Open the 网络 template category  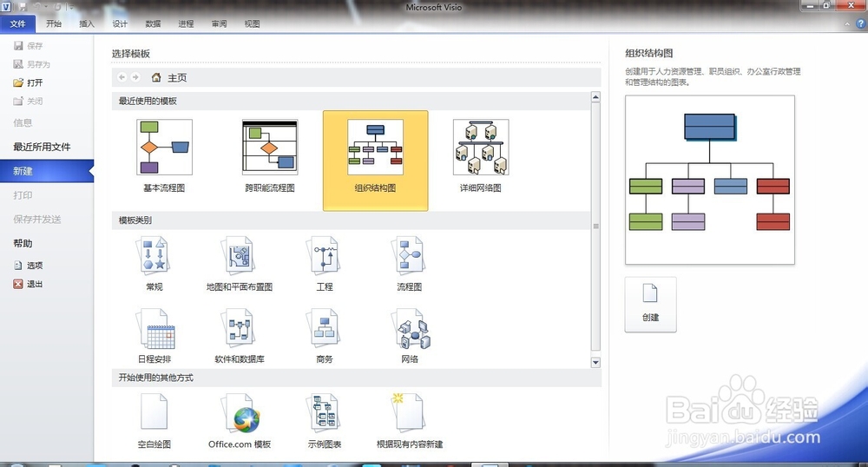(x=410, y=337)
